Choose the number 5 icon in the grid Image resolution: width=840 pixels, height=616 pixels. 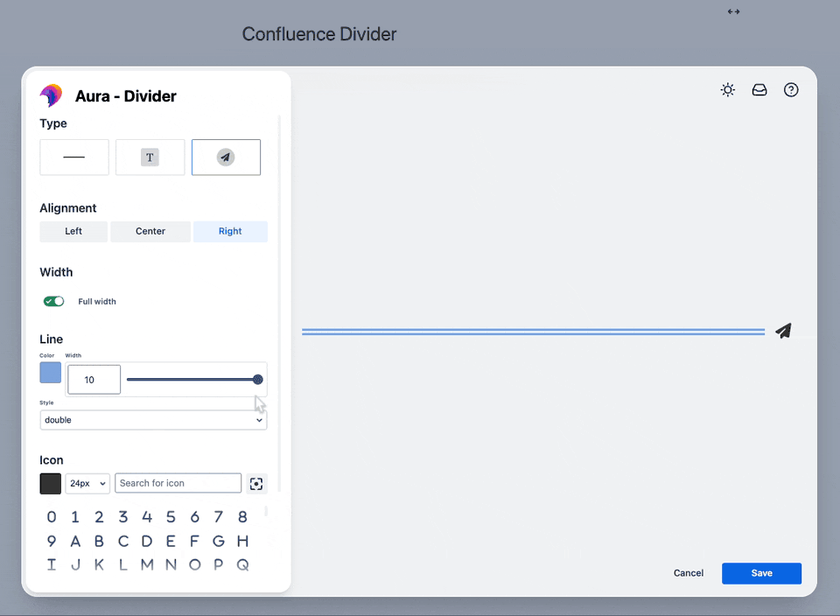[x=171, y=517]
